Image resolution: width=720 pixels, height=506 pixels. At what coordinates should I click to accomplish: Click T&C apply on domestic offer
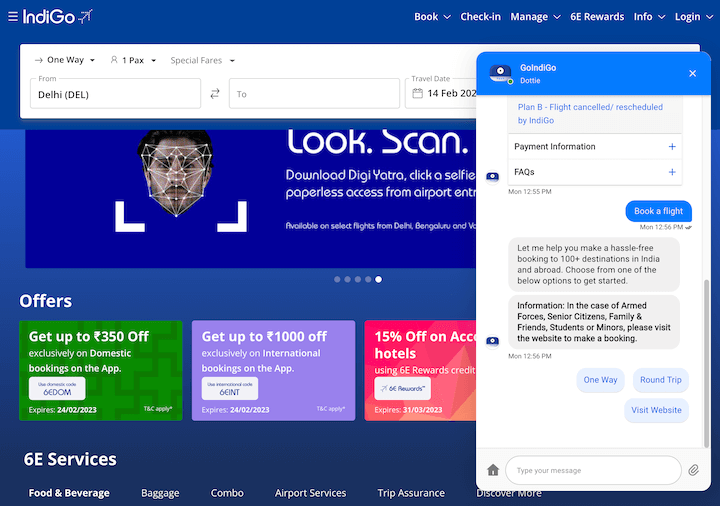click(x=158, y=409)
